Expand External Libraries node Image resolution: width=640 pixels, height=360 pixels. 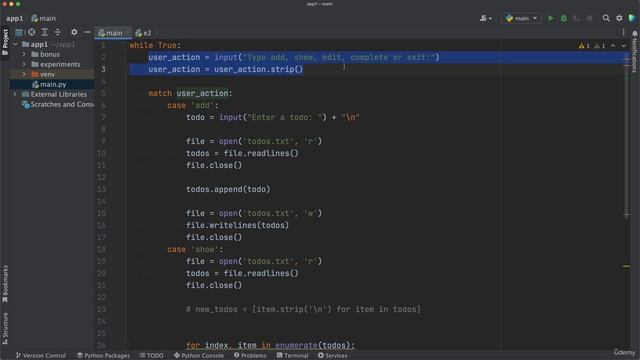15,94
